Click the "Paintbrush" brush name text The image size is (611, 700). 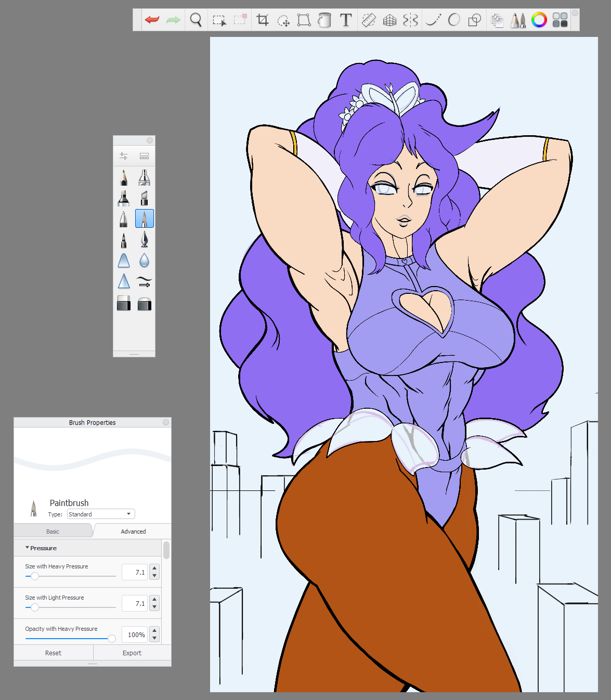coord(69,503)
